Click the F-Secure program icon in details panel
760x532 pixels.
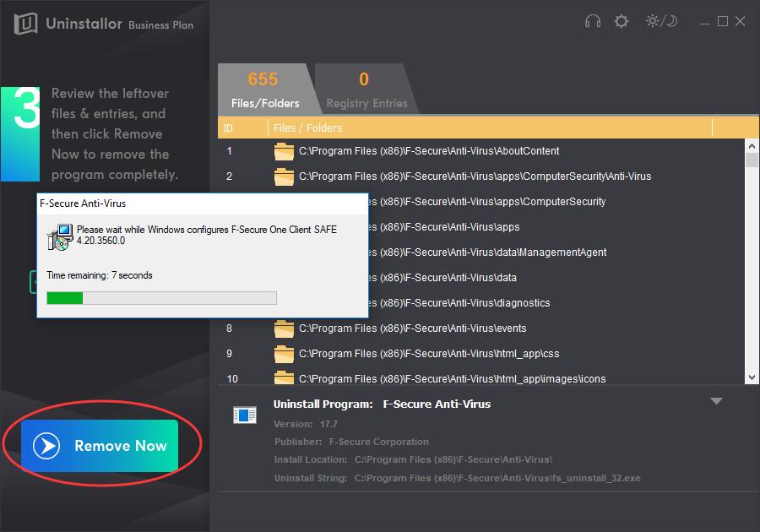point(245,415)
